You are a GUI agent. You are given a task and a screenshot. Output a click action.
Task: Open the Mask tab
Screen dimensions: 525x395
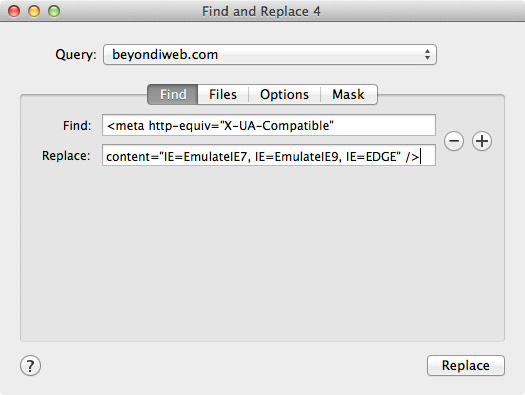pyautogui.click(x=349, y=94)
